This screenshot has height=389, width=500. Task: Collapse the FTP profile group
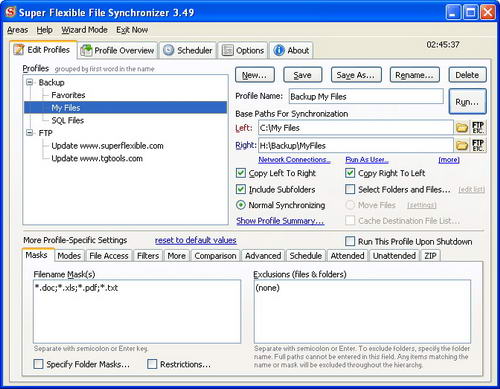(x=30, y=133)
